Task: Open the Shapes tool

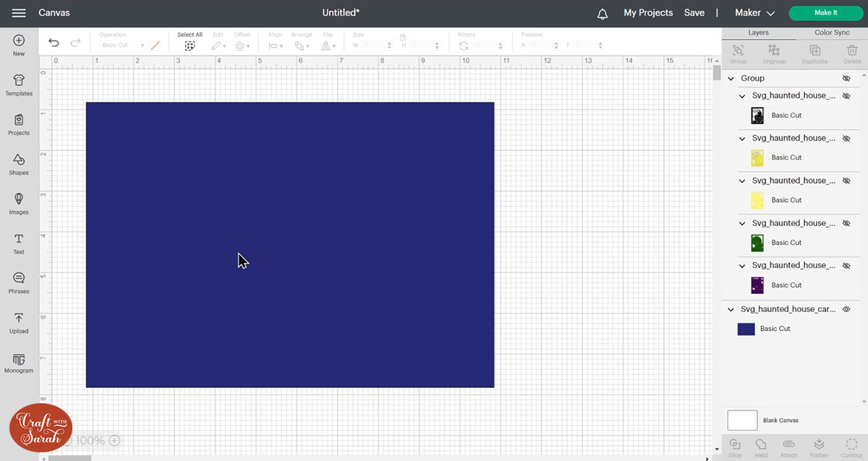Action: [19, 164]
